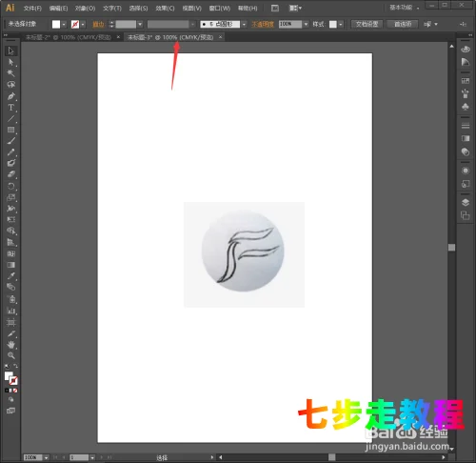Select the Width/Warp tool

pyautogui.click(x=10, y=209)
